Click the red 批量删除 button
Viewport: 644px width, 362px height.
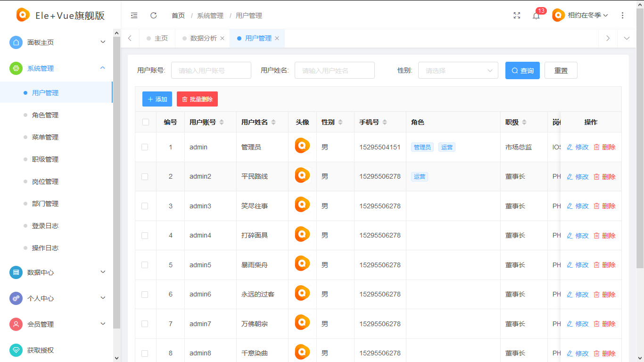197,99
